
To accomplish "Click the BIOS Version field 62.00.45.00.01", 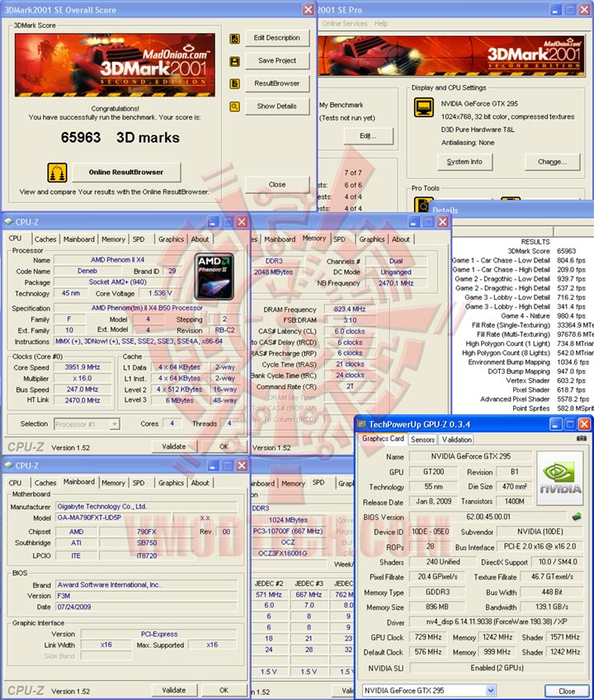I will coord(488,517).
